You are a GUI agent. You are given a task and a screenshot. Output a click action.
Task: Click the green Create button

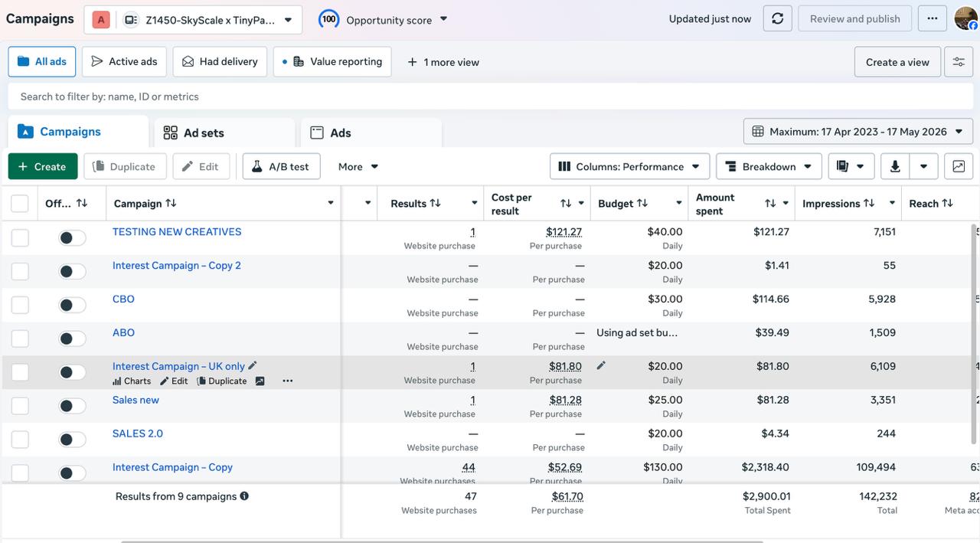point(43,166)
